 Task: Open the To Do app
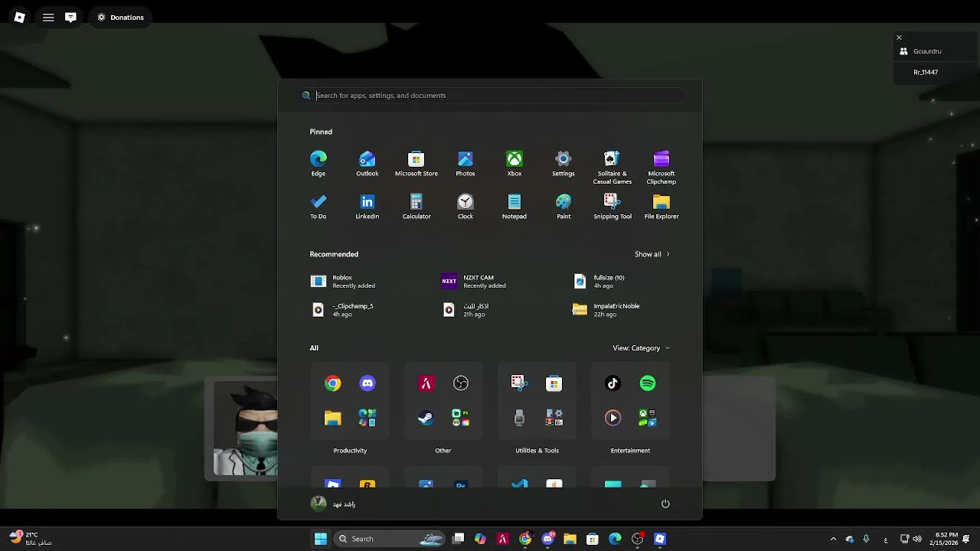pos(318,207)
